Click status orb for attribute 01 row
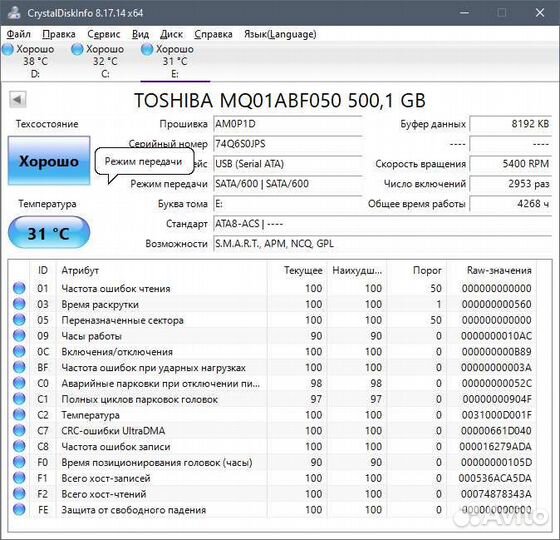The image size is (560, 540). [19, 288]
